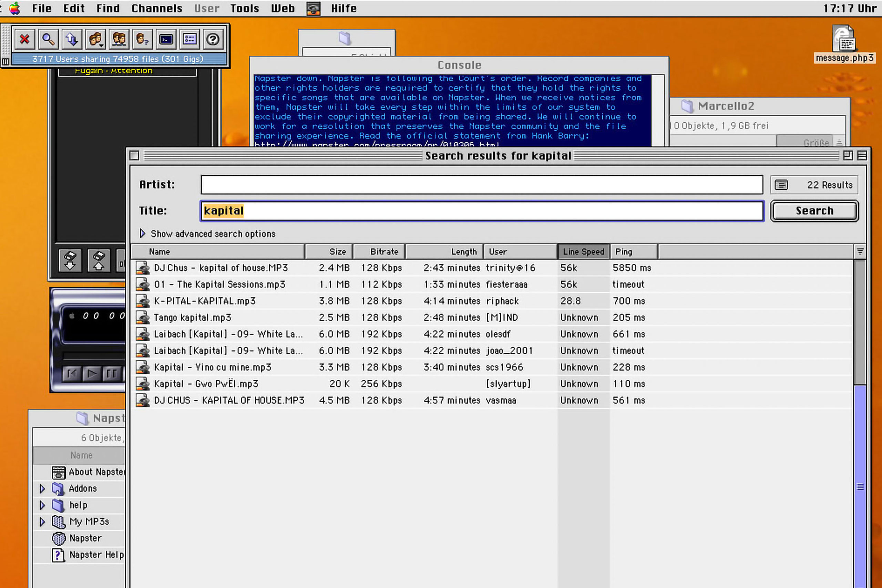Click the Artist input field
The width and height of the screenshot is (882, 588).
[482, 185]
